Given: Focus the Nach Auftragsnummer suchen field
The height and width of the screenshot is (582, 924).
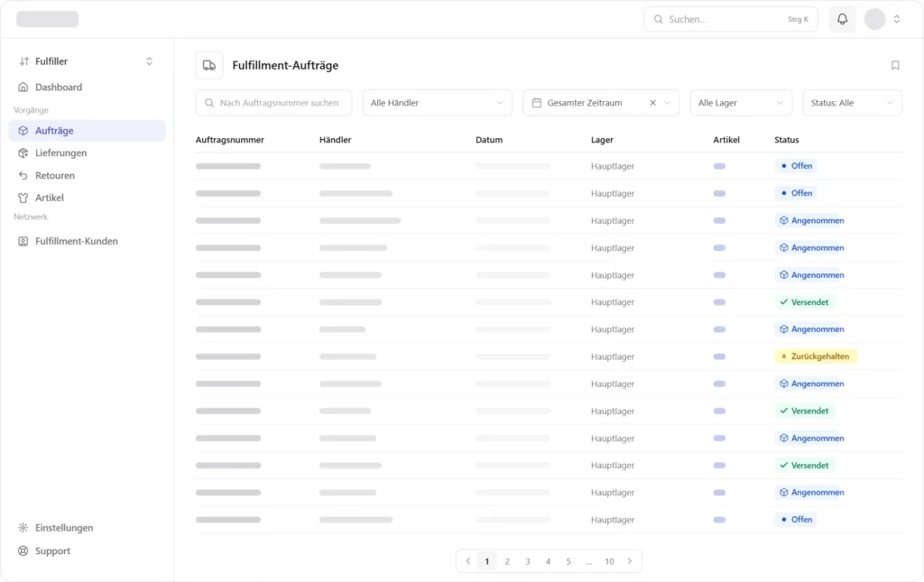Looking at the screenshot, I should pos(274,103).
